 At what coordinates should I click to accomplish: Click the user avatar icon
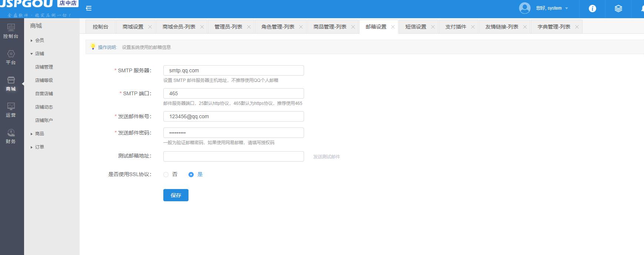[525, 8]
